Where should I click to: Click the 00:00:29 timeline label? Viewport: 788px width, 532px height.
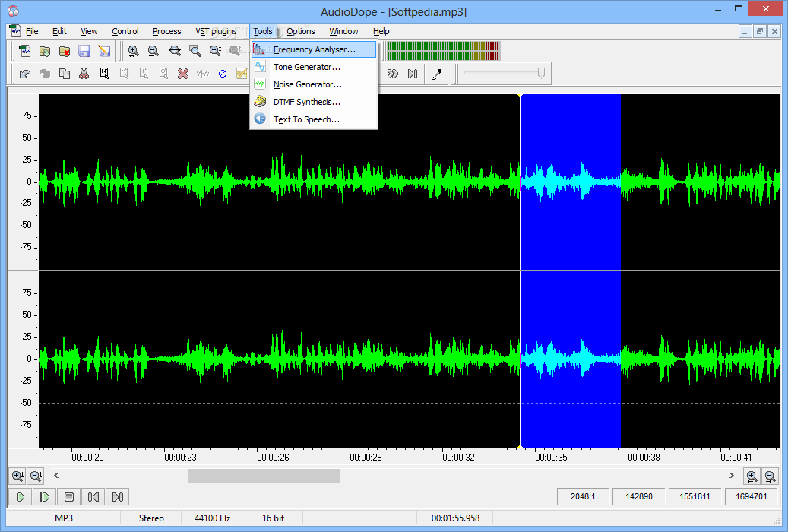pyautogui.click(x=366, y=458)
